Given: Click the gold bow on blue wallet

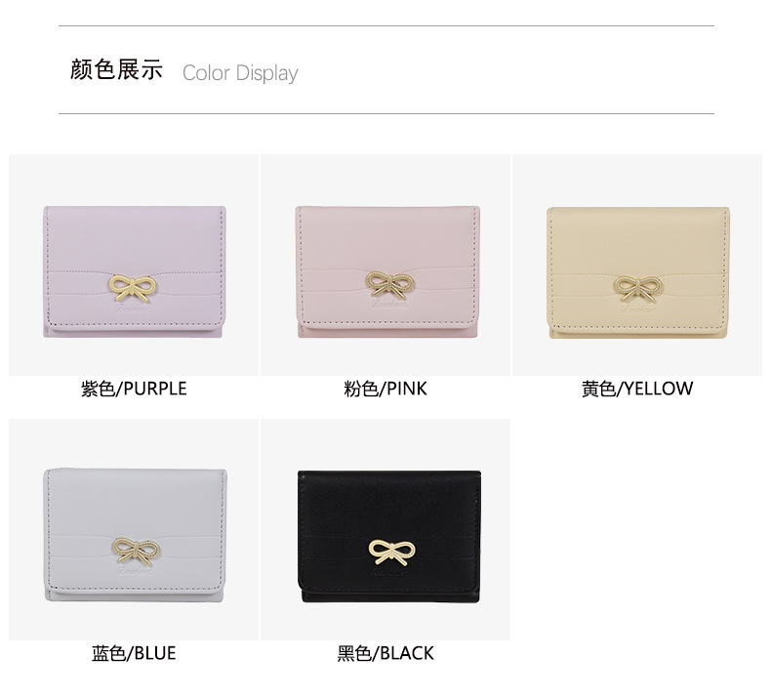Looking at the screenshot, I should point(136,551).
